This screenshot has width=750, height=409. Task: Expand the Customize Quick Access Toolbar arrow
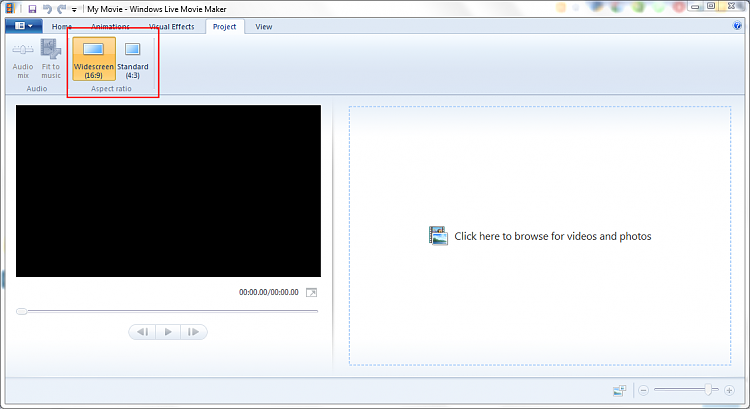[74, 10]
